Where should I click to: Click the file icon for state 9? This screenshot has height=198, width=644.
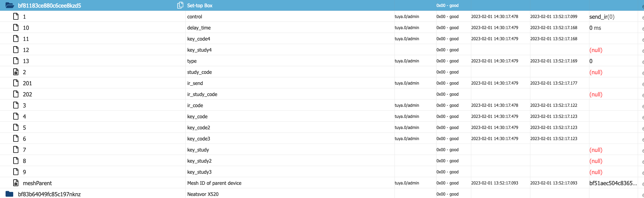point(16,172)
